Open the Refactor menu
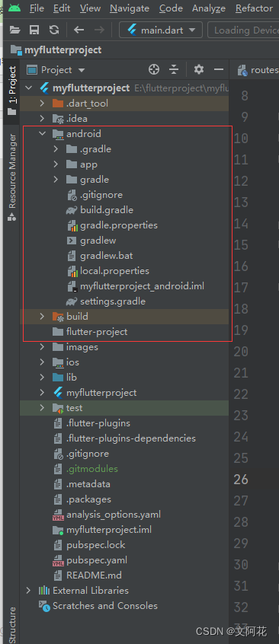Image resolution: width=279 pixels, height=644 pixels. 254,8
